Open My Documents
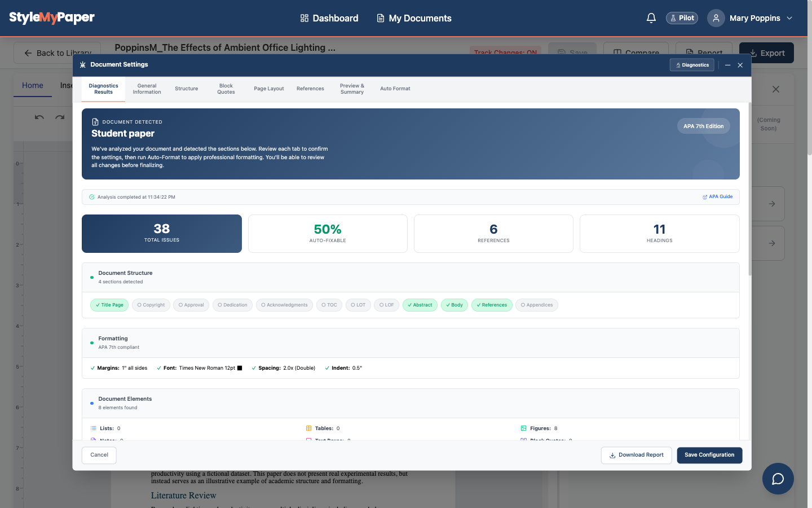 coord(414,18)
